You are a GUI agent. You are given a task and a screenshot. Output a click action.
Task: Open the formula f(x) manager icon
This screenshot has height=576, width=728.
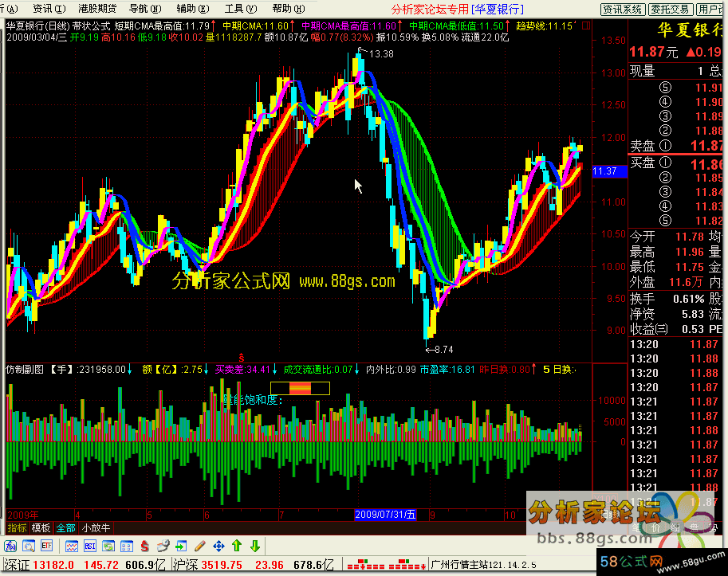click(x=10, y=546)
